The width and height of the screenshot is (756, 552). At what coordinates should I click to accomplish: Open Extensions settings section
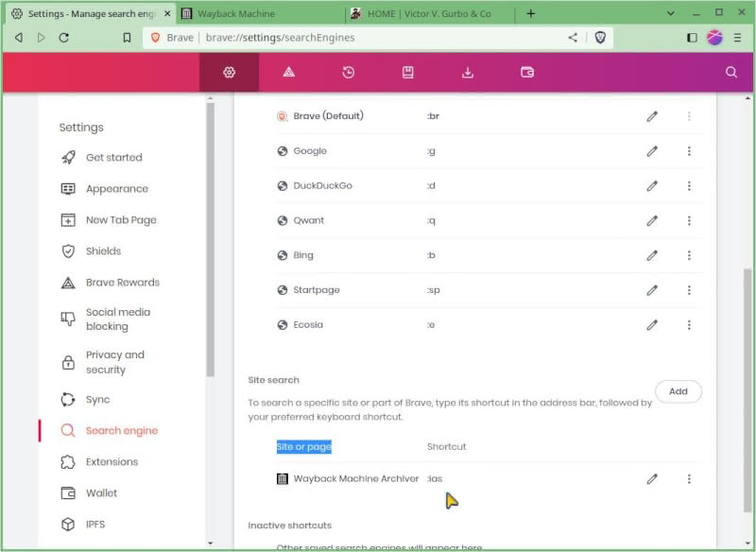(x=112, y=462)
